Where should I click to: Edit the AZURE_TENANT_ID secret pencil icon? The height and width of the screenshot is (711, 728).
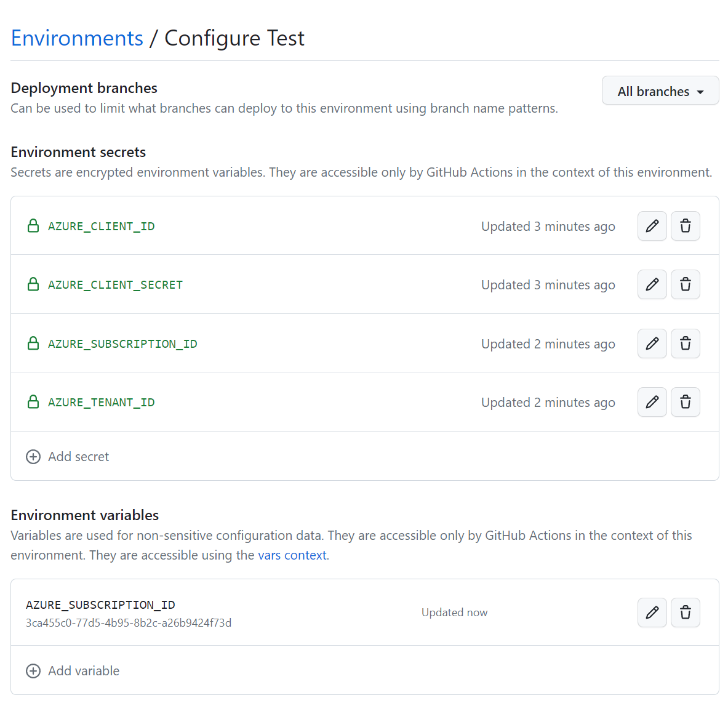pos(652,402)
